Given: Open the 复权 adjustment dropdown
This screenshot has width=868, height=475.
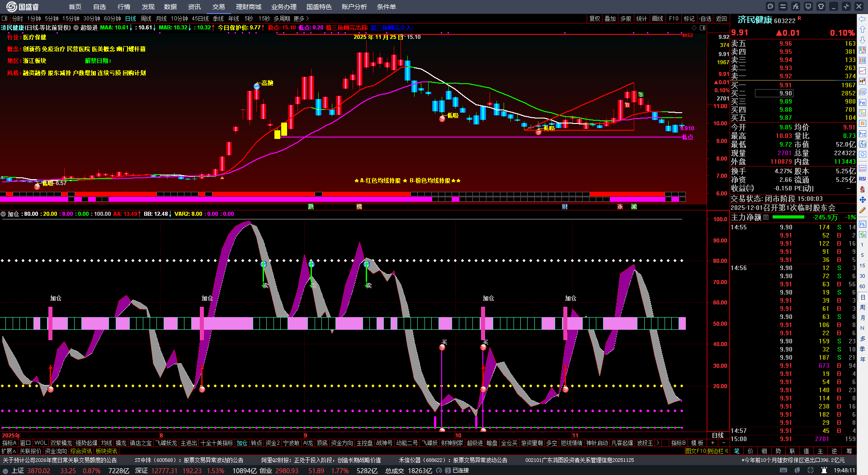Looking at the screenshot, I should [x=595, y=19].
